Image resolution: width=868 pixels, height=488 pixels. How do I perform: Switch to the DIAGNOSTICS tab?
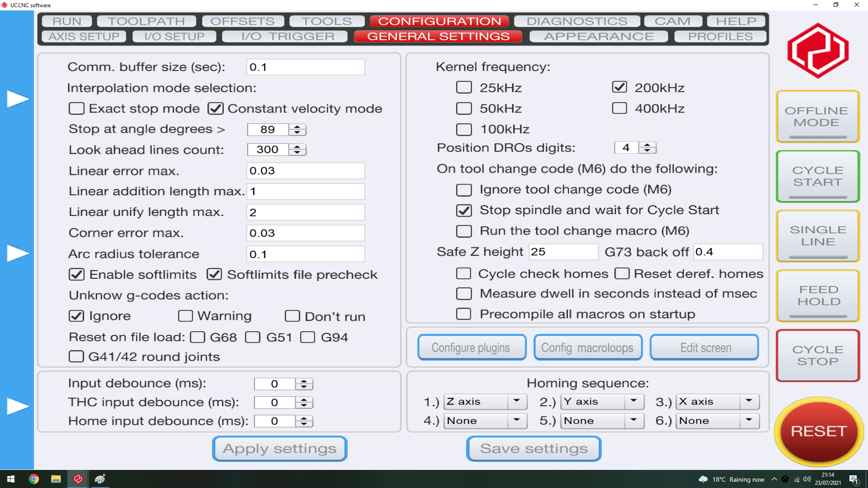[x=576, y=21]
